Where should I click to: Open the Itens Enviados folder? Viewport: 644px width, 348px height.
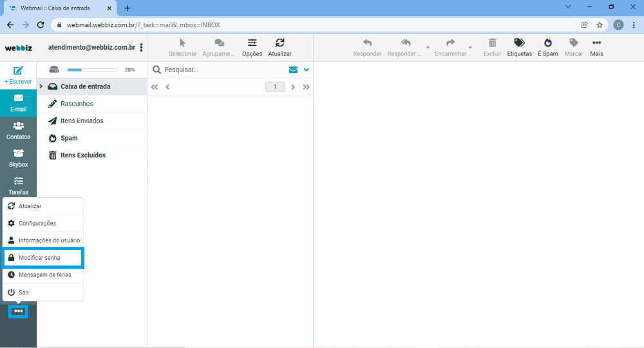pyautogui.click(x=82, y=121)
